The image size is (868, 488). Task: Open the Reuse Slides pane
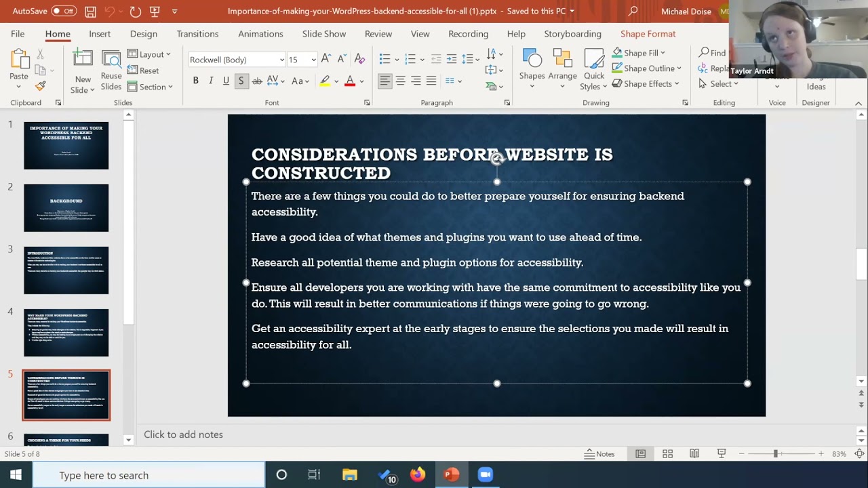click(x=111, y=71)
